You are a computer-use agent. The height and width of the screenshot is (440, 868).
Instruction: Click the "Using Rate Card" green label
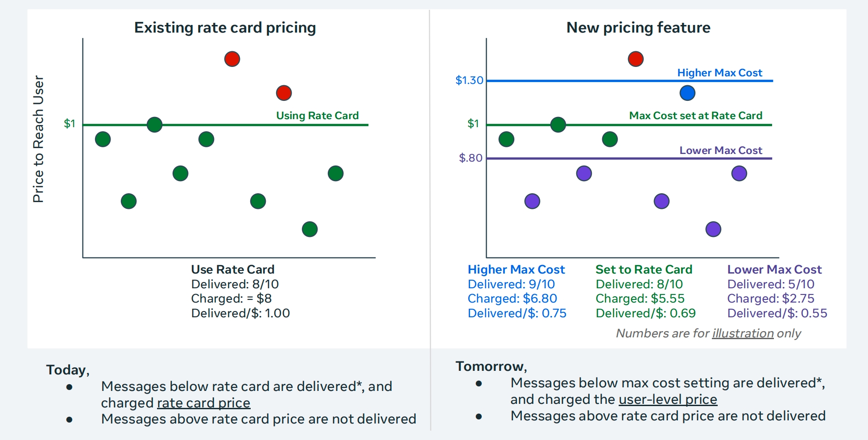point(317,116)
